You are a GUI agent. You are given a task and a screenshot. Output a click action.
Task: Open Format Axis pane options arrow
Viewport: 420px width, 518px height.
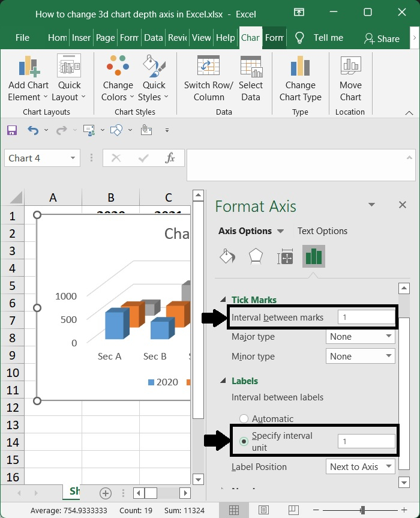pyautogui.click(x=372, y=205)
